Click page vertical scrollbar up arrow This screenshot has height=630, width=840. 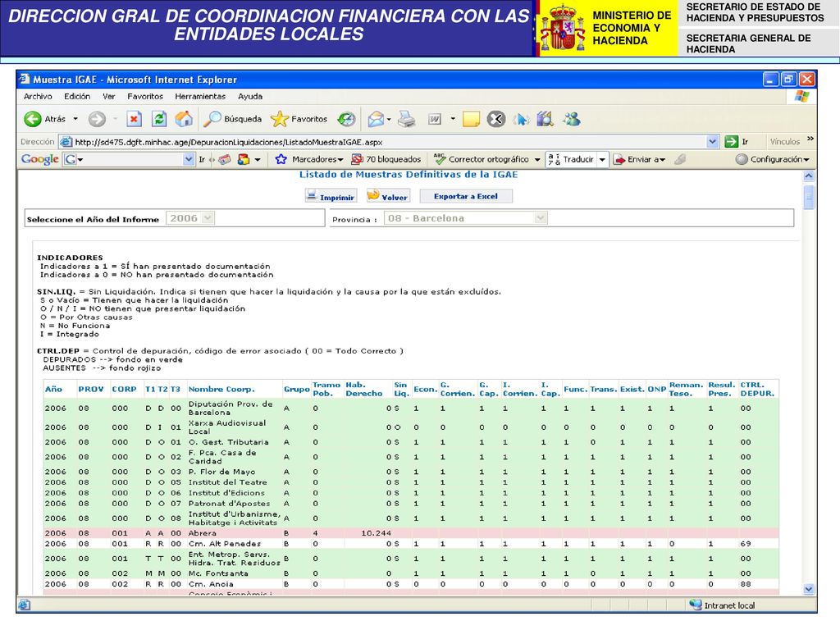click(x=809, y=176)
